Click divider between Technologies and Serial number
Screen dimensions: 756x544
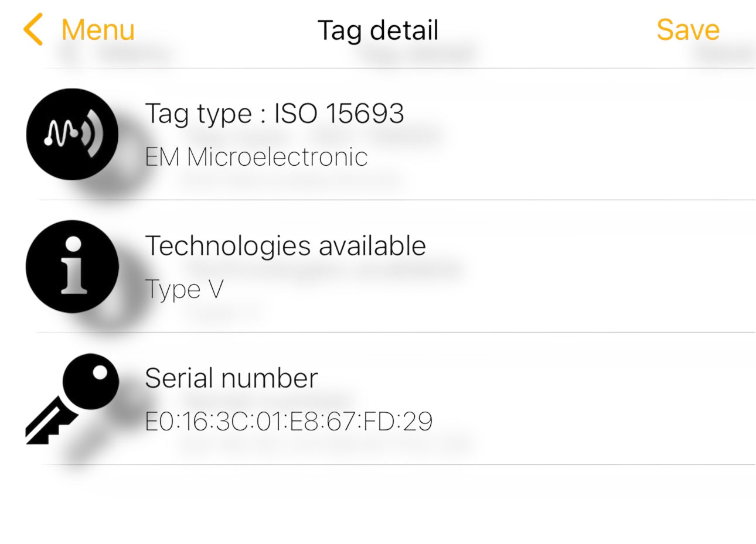pyautogui.click(x=399, y=332)
